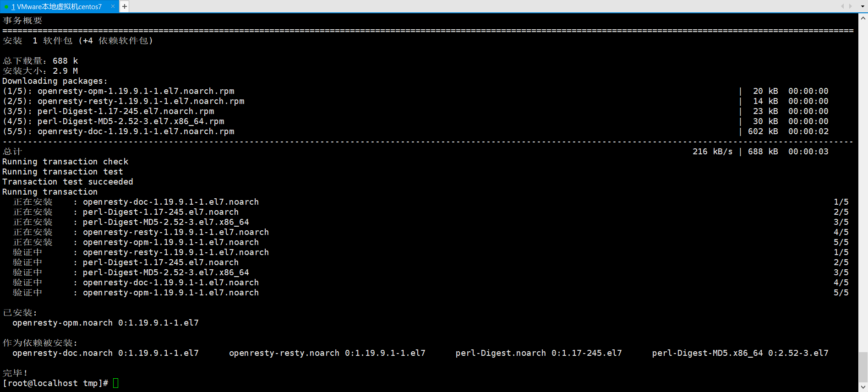Click the 'Transaction test succeeded' line
Image resolution: width=868 pixels, height=392 pixels.
pos(68,182)
